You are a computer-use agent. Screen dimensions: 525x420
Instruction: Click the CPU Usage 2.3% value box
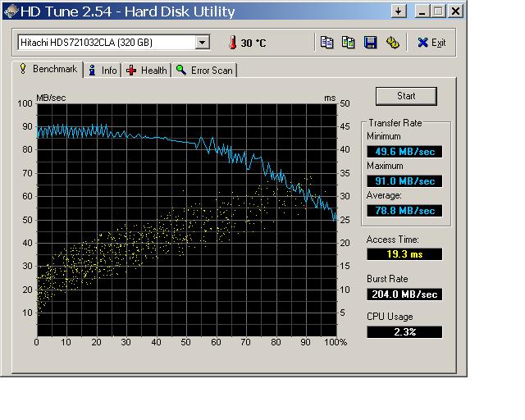click(x=404, y=331)
